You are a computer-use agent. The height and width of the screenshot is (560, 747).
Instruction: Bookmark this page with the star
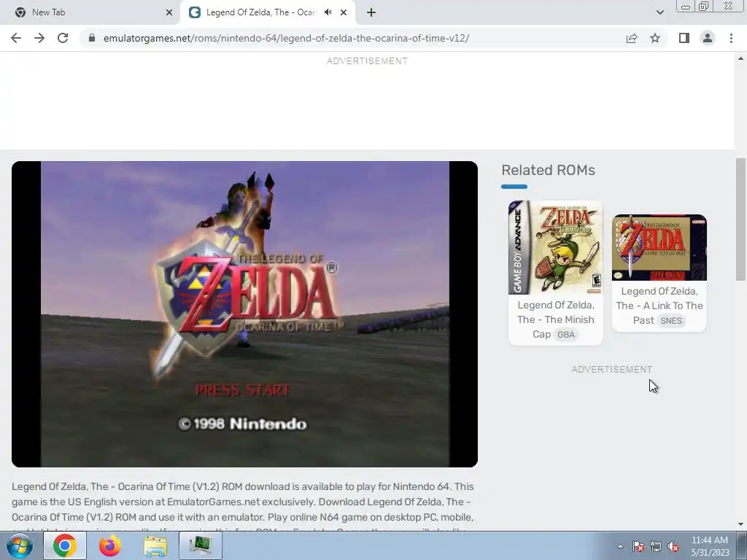655,38
